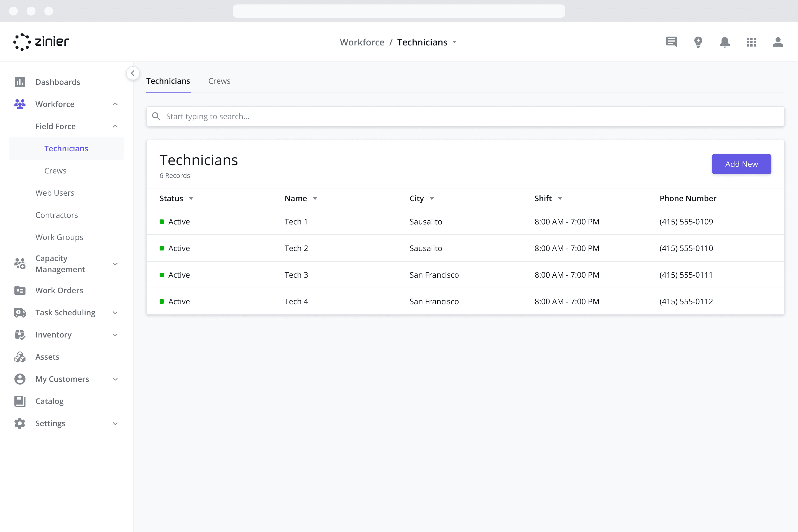Open the notifications bell
The height and width of the screenshot is (532, 798).
click(x=725, y=42)
